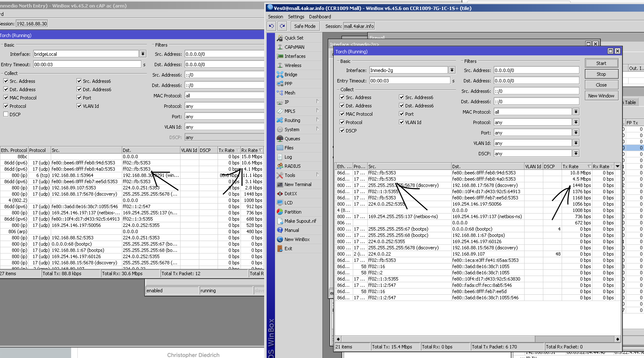Image resolution: width=644 pixels, height=358 pixels.
Task: Open the Session menu
Action: coord(275,17)
